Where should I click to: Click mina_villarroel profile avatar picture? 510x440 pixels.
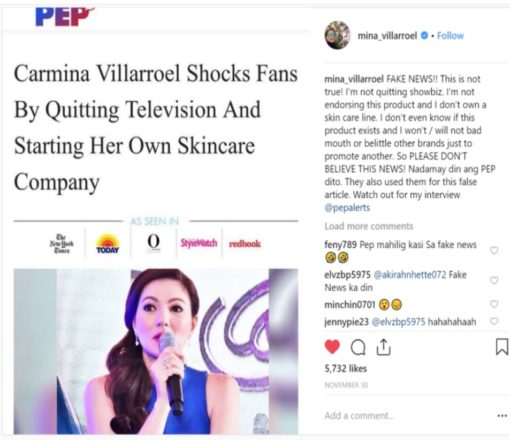click(337, 35)
